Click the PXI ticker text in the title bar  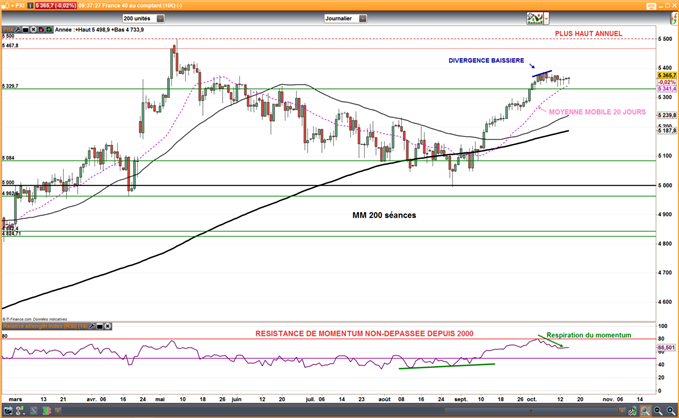(20, 6)
